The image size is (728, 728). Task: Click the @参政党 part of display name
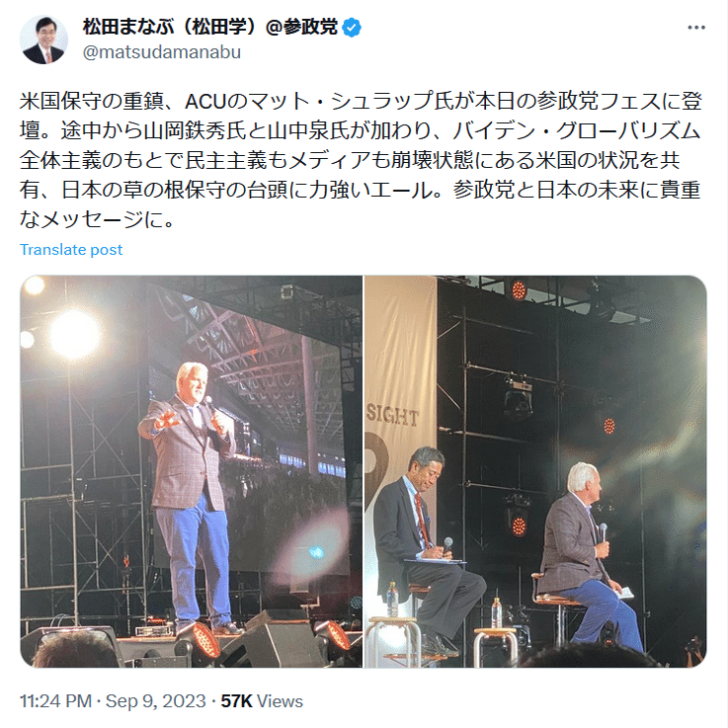pos(302,28)
